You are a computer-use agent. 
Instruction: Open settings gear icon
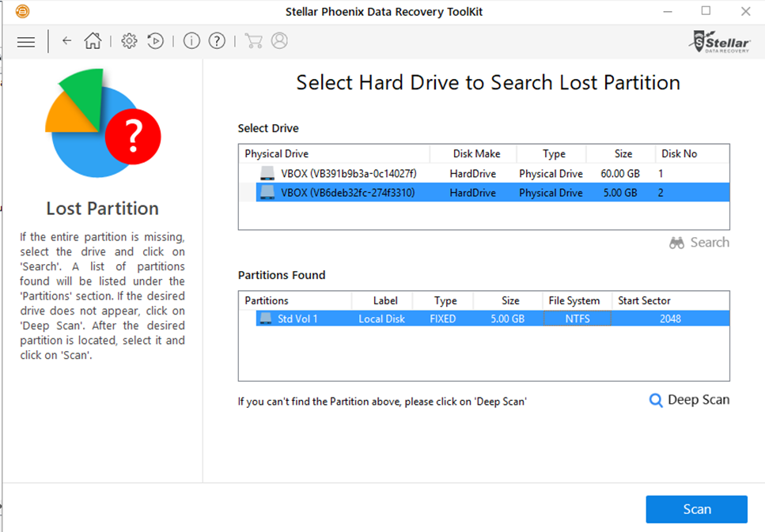[129, 41]
